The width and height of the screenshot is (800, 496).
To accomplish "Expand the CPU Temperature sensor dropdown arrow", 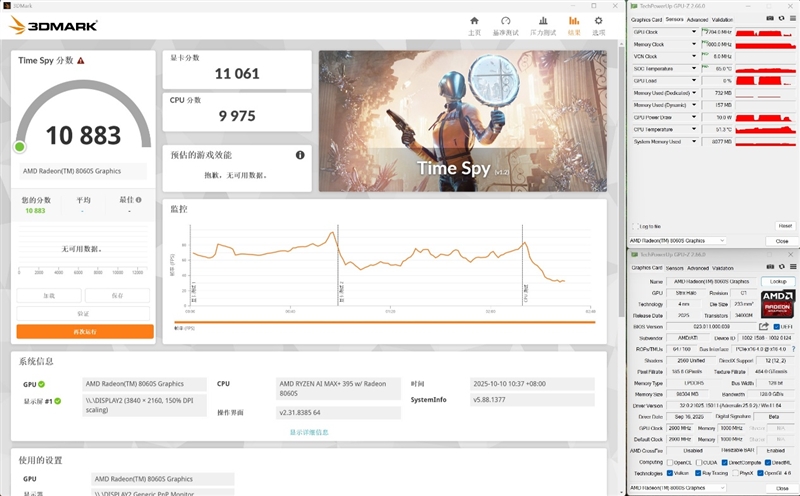I will (x=695, y=129).
